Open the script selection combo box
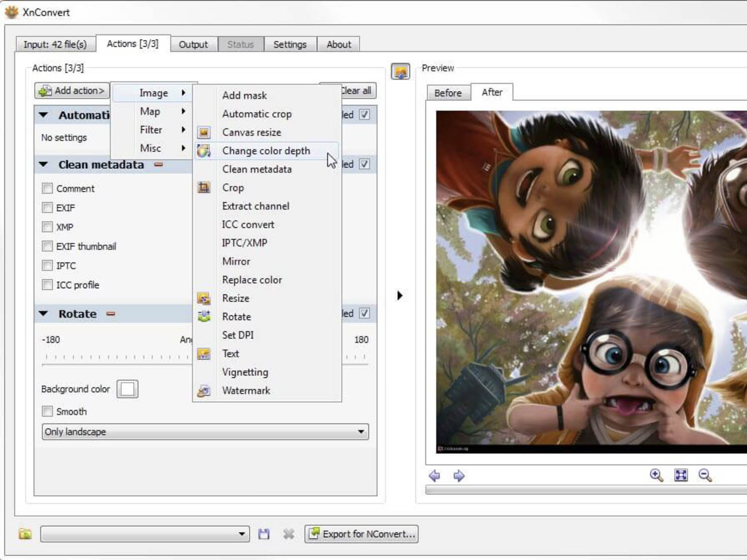Screen dimensions: 747x560 (x=144, y=534)
